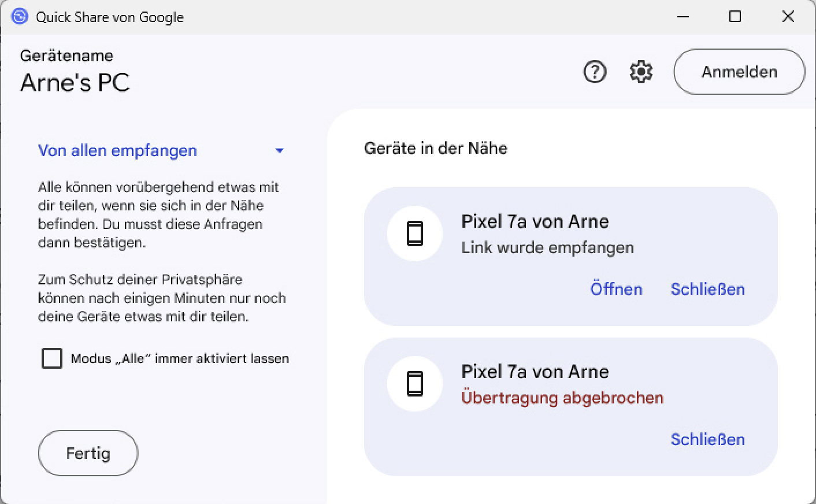Click the blue dropdown arrow next to the visibility mode
Screen dimensions: 816x504
click(x=280, y=151)
